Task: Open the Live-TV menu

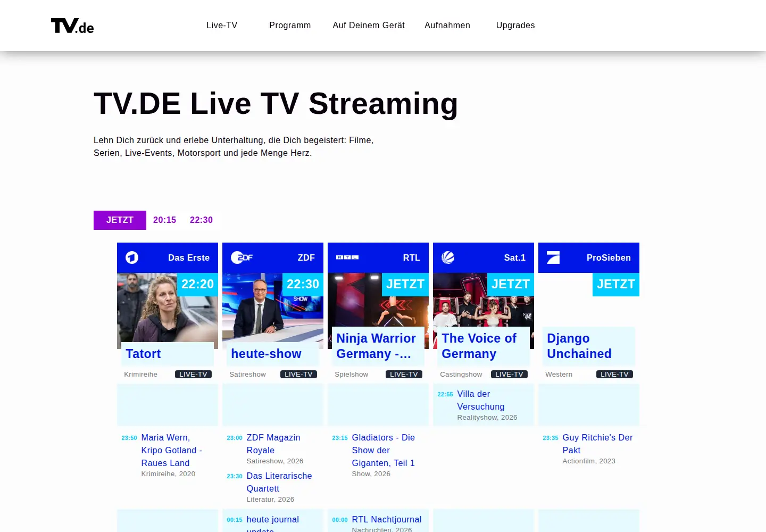Action: click(x=222, y=26)
